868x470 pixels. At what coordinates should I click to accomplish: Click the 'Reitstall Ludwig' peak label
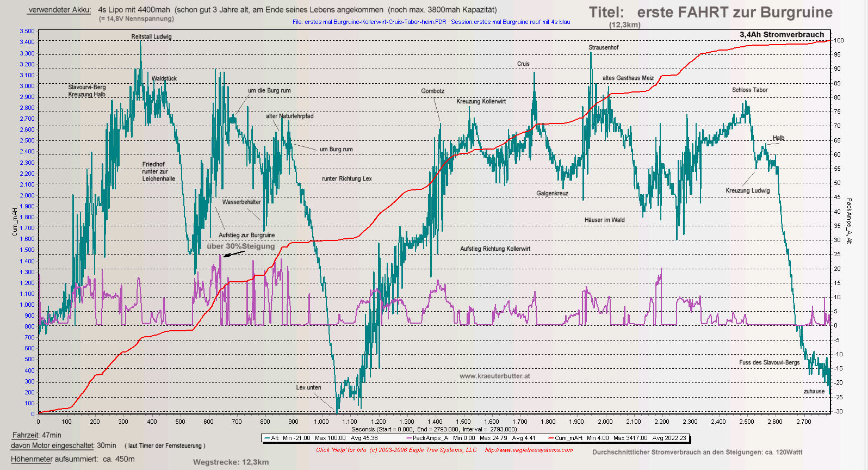[x=151, y=36]
